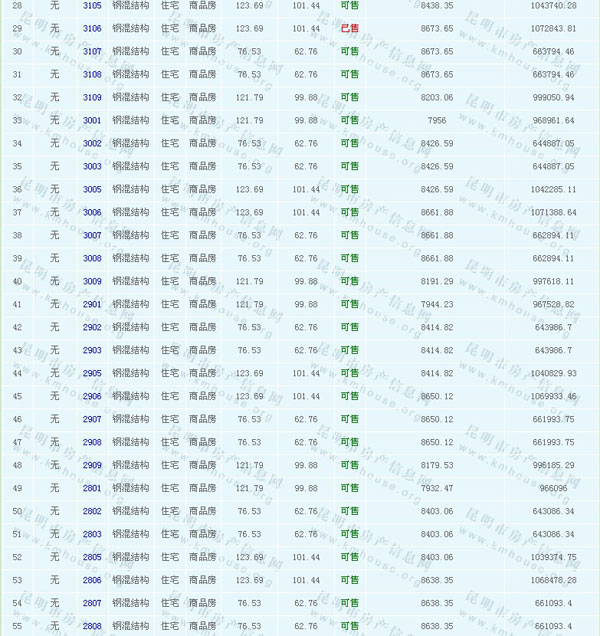The height and width of the screenshot is (636, 600).
Task: Select room 2801 link
Action: [x=92, y=488]
